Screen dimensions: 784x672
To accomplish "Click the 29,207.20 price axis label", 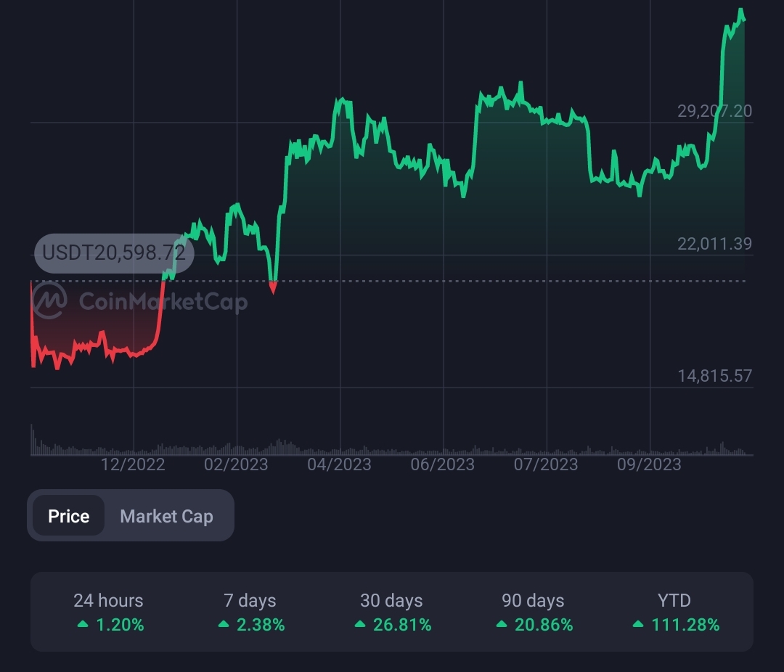I will point(714,111).
